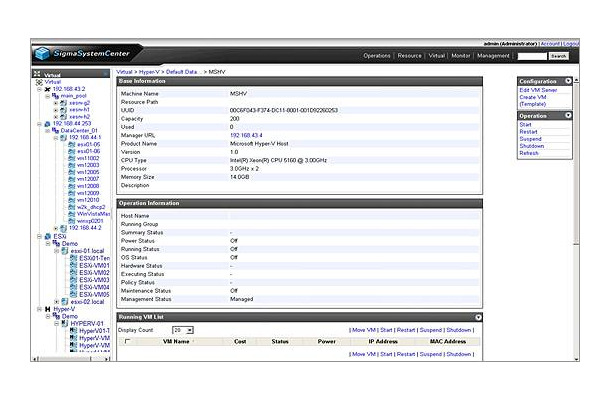Click the esxi-02.local host icon
The image size is (610, 400).
point(65,302)
